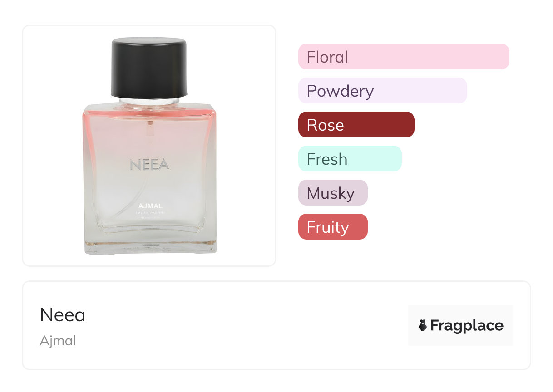Click the Fragplace wordmark text
This screenshot has height=392, width=553.
(x=467, y=325)
